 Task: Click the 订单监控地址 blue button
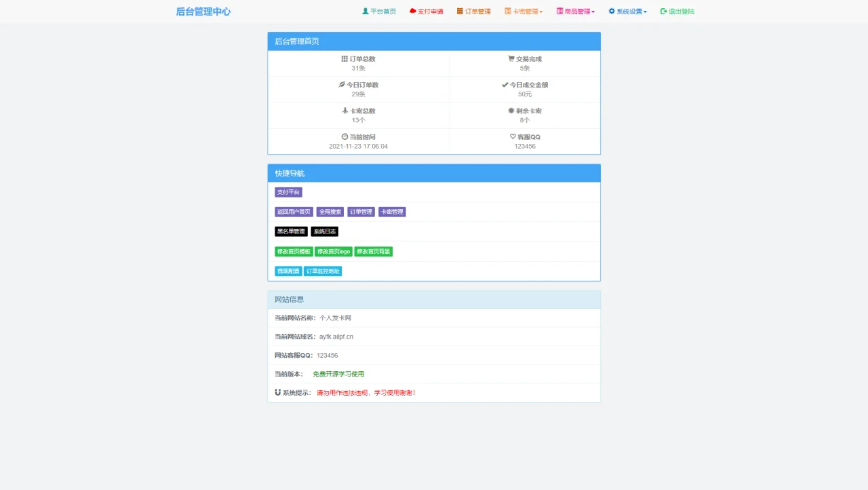click(x=324, y=271)
